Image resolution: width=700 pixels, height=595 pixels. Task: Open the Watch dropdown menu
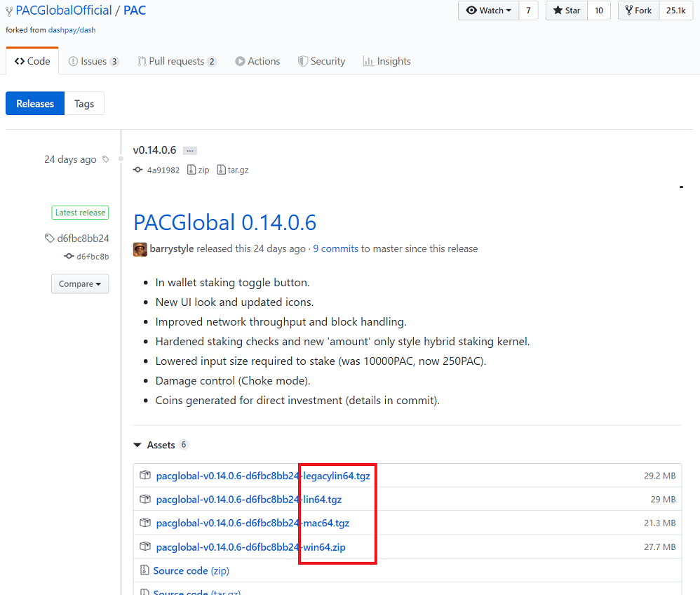pos(489,11)
